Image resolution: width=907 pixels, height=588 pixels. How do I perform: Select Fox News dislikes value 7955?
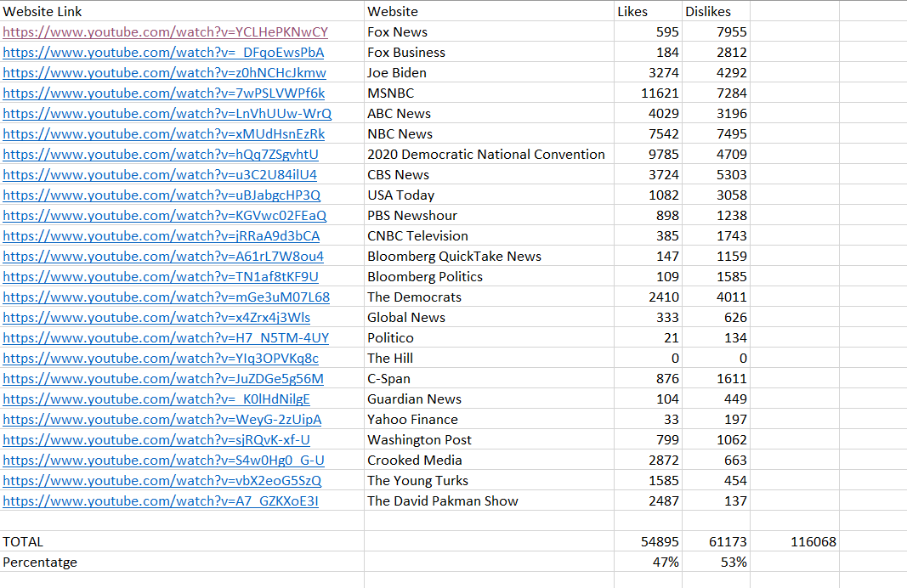[716, 31]
